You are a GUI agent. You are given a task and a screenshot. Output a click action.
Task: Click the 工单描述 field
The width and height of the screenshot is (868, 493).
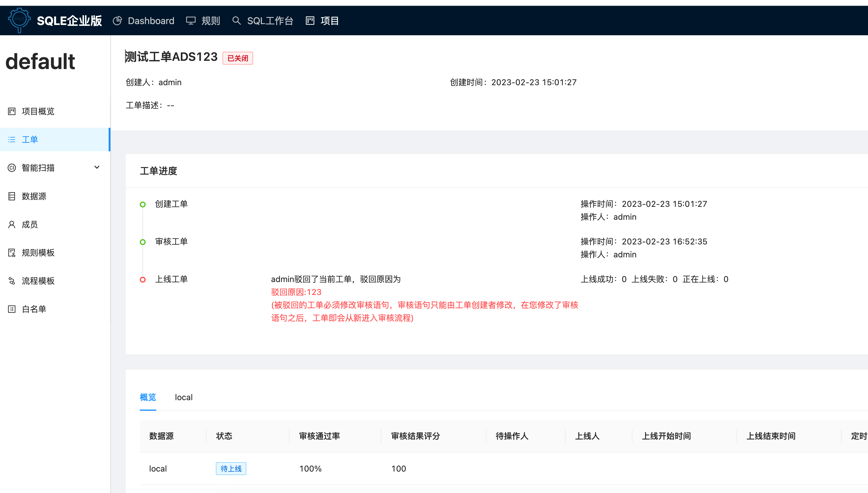pos(150,105)
